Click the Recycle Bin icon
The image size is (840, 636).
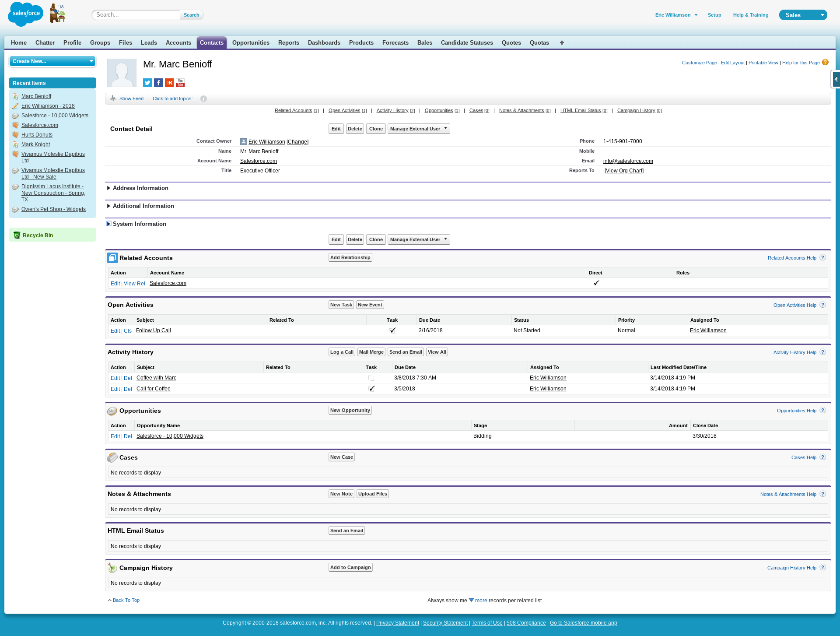(x=17, y=235)
